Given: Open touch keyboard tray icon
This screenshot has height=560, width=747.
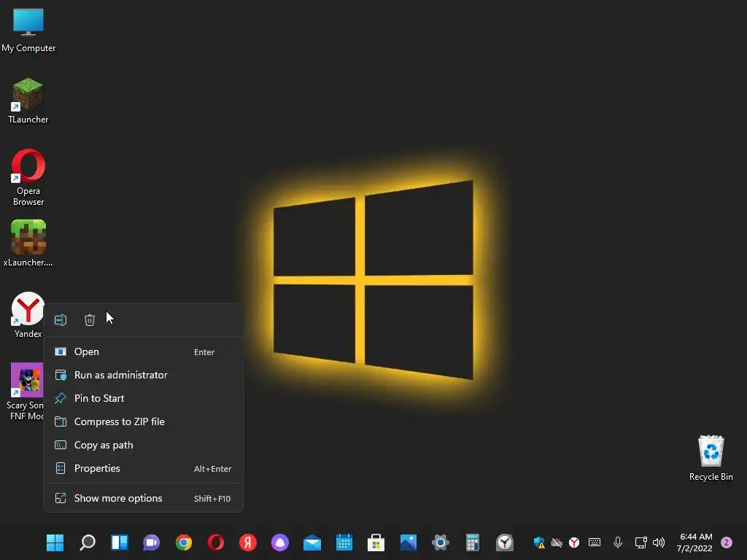Looking at the screenshot, I should coord(595,542).
